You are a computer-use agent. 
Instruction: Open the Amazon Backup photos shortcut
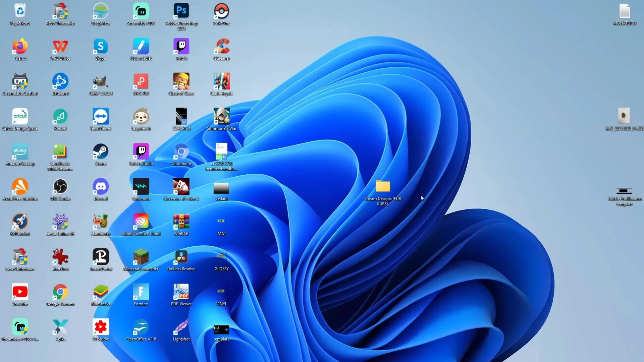click(x=20, y=152)
